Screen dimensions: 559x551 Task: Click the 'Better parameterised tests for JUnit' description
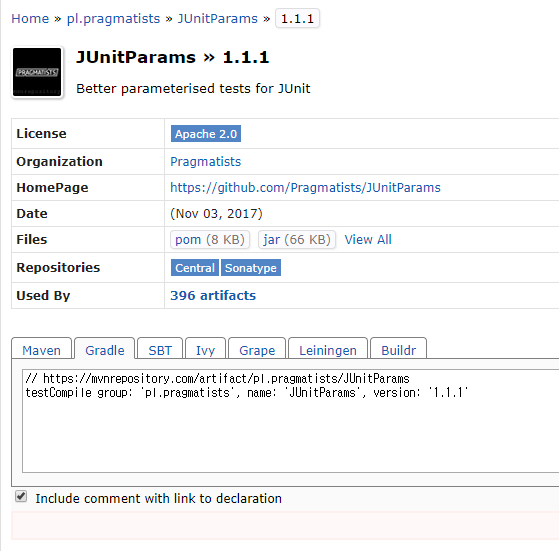coord(193,88)
